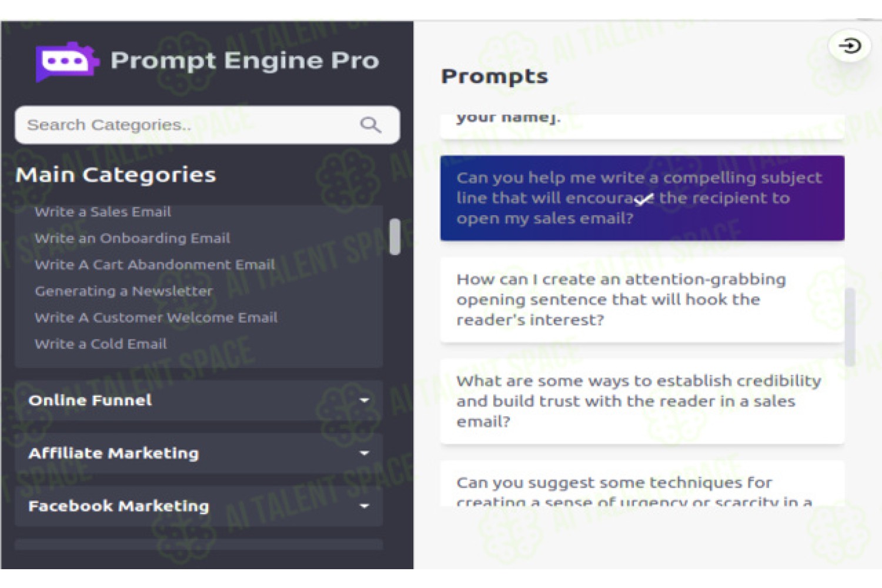Viewport: 882px width, 588px height.
Task: Select the establish credibility prompt card
Action: pos(642,402)
